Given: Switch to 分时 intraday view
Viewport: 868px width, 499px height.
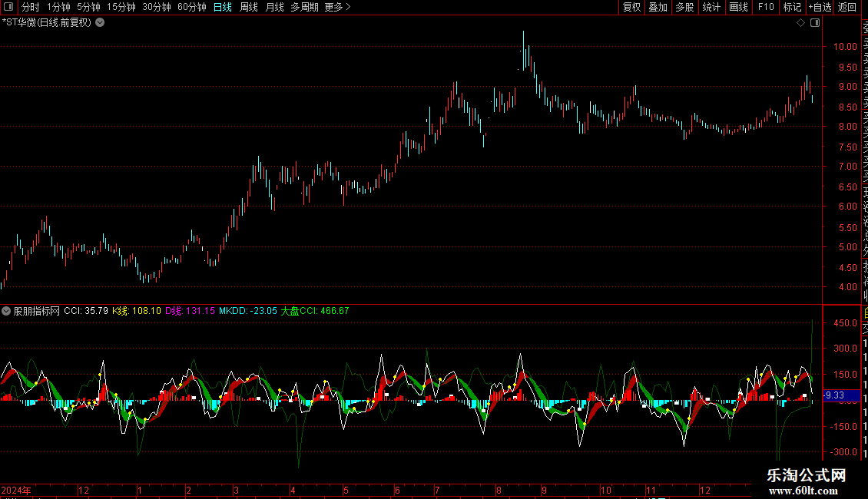Looking at the screenshot, I should pos(31,7).
